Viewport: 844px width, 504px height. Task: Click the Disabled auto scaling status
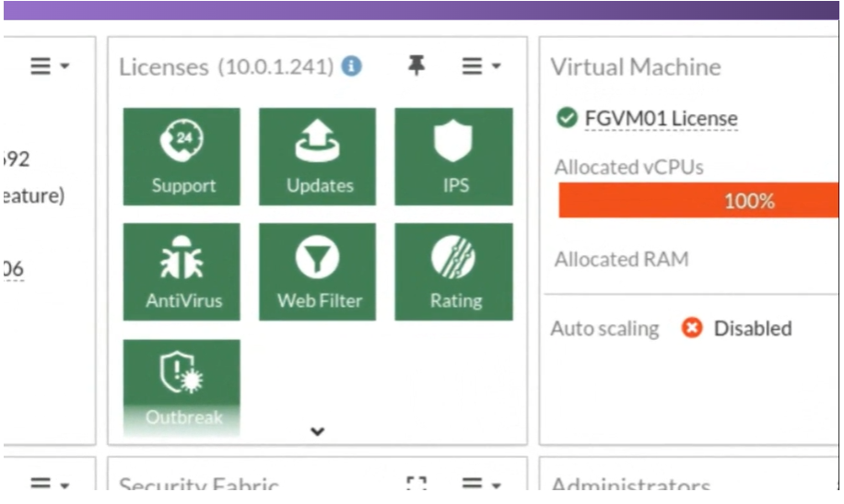click(753, 328)
